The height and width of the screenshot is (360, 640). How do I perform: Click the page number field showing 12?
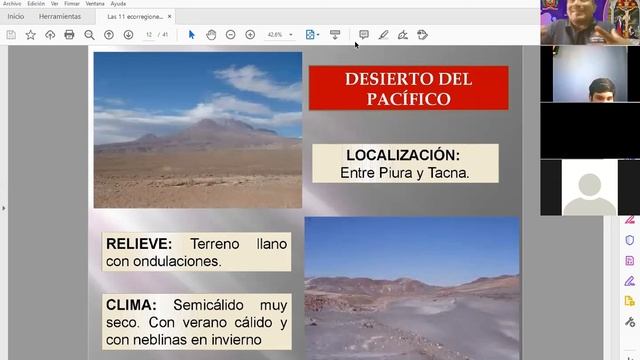(149, 35)
